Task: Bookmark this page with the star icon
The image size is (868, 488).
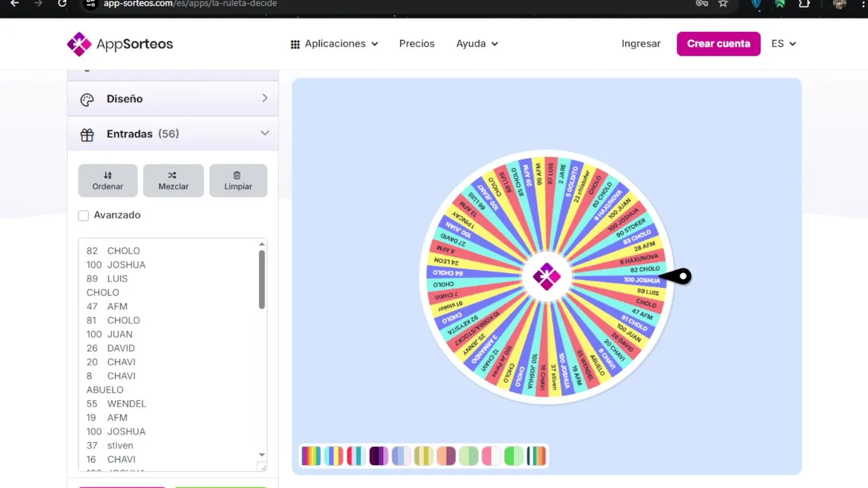Action: tap(723, 3)
